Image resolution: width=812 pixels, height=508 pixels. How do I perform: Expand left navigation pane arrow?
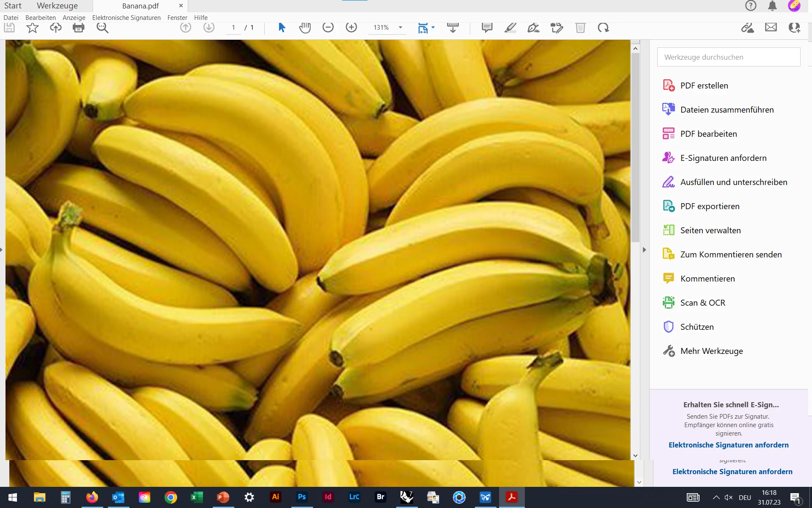click(2, 250)
